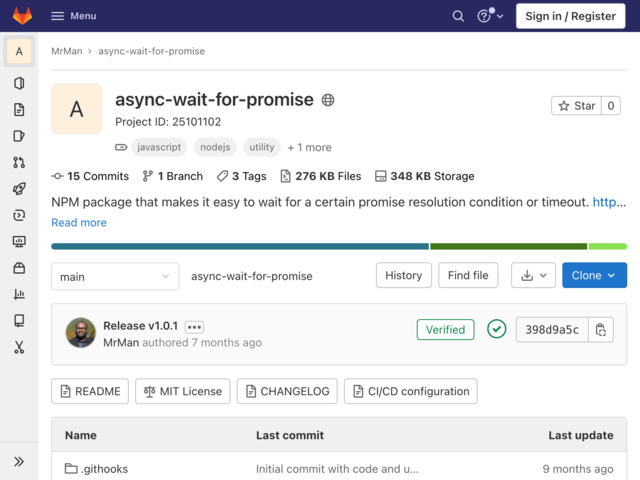Open CI/CD rocket icon in sidebar
640x480 pixels.
point(19,189)
